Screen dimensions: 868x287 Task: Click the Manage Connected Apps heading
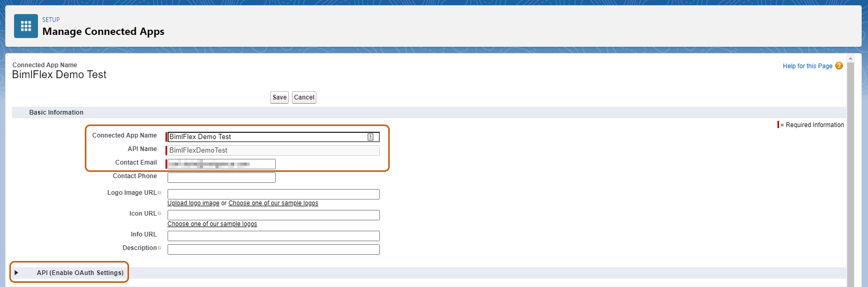(x=103, y=32)
